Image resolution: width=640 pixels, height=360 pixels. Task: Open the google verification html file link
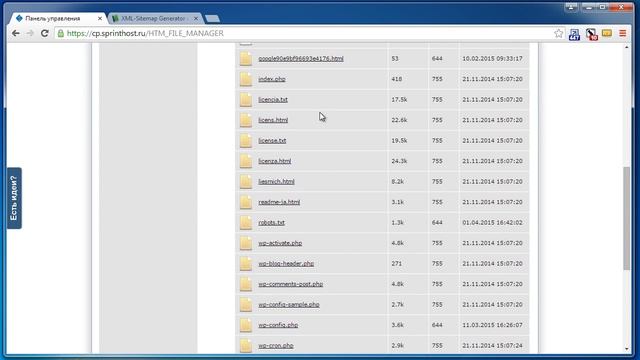point(301,58)
